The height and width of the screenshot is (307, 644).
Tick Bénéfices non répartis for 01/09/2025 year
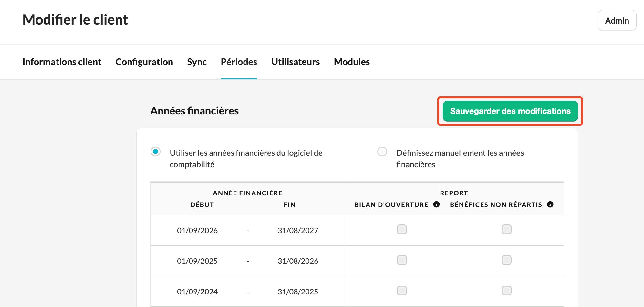[x=506, y=260]
